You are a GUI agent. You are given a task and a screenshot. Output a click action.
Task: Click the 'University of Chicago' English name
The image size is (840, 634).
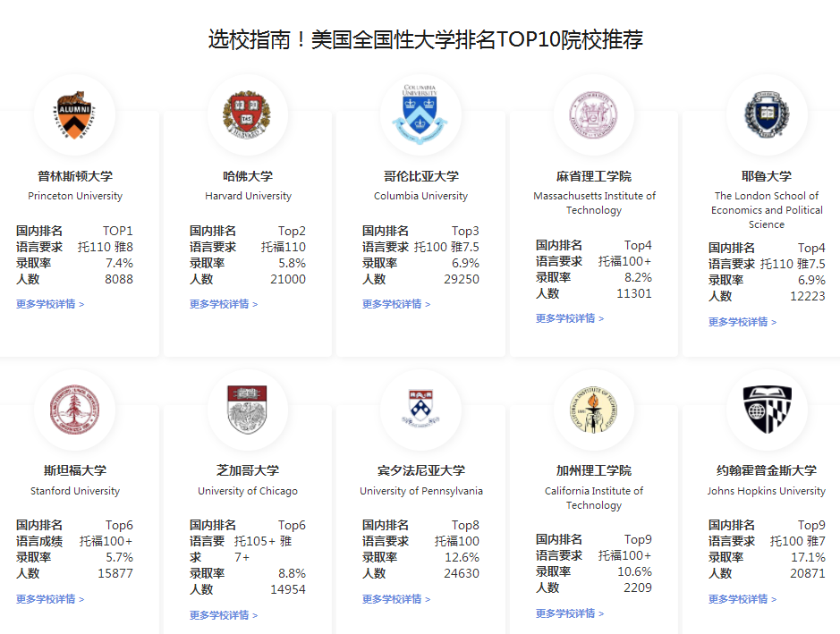248,491
